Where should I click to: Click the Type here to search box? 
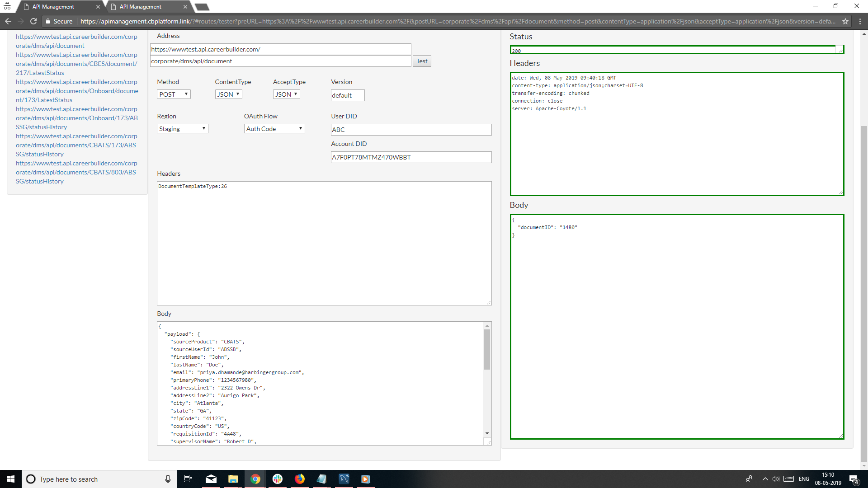(x=99, y=479)
